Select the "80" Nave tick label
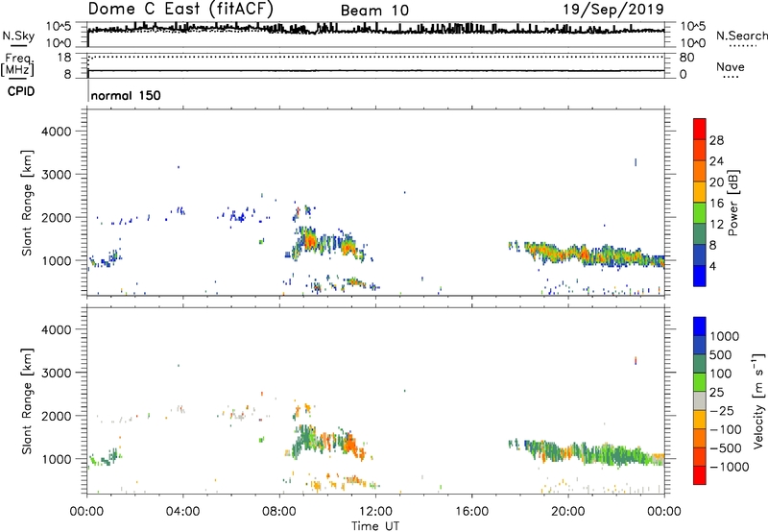The height and width of the screenshot is (532, 768). (x=686, y=58)
